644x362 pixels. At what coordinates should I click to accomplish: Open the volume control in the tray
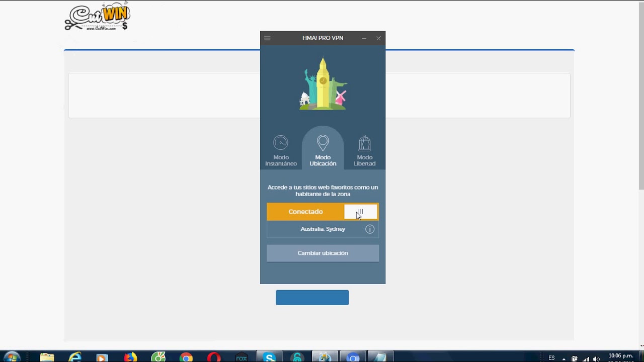point(596,359)
